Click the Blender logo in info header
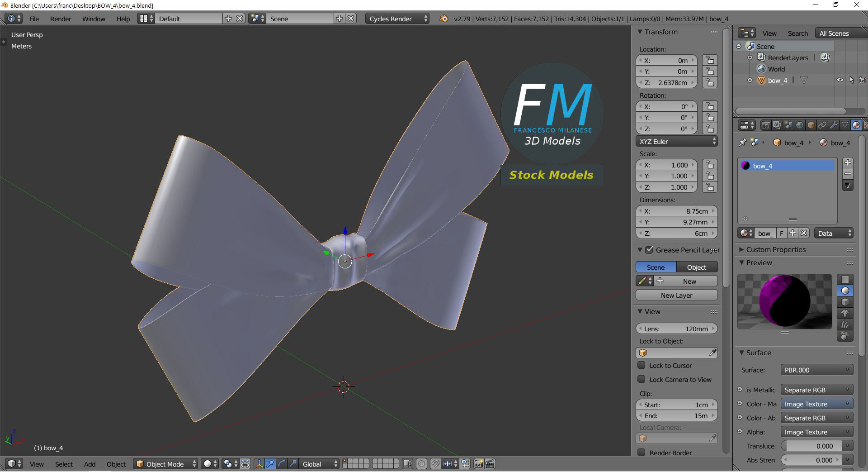Image resolution: width=868 pixels, height=472 pixels. (443, 19)
